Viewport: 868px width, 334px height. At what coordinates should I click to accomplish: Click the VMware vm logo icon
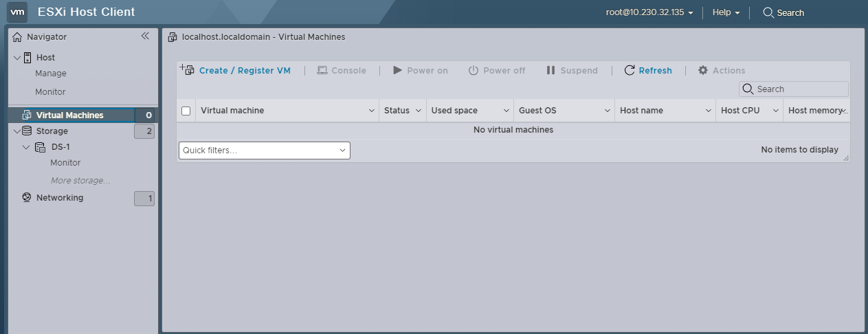pyautogui.click(x=18, y=12)
